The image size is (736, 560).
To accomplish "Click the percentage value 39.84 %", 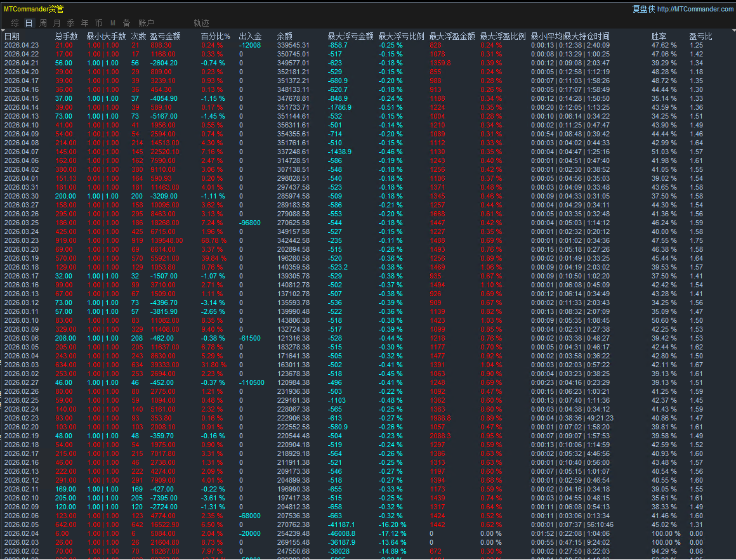I will (x=214, y=258).
